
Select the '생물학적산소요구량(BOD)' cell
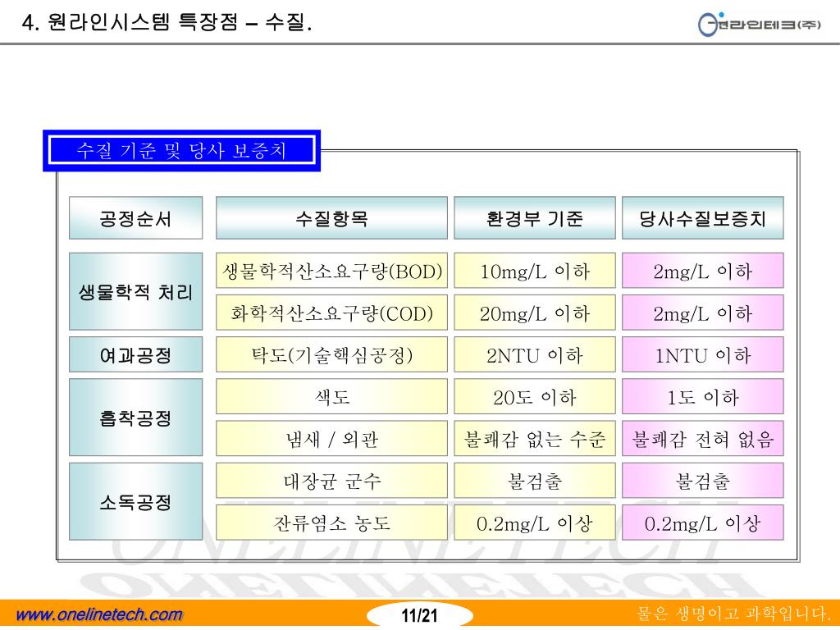click(x=331, y=271)
